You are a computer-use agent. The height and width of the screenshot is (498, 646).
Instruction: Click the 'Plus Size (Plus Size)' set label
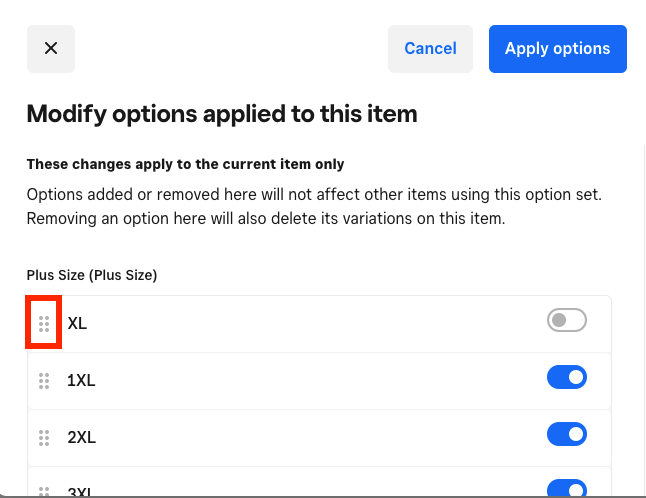92,274
